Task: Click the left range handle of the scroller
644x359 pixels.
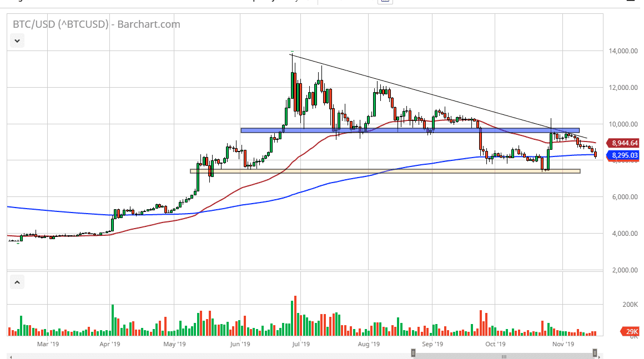Action: [x=413, y=353]
